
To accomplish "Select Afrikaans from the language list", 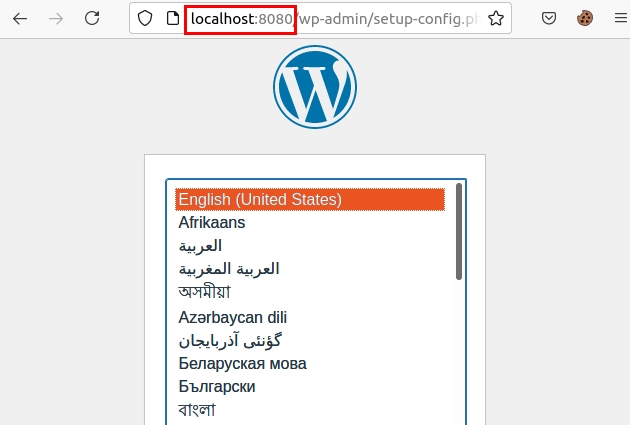I will click(x=310, y=222).
